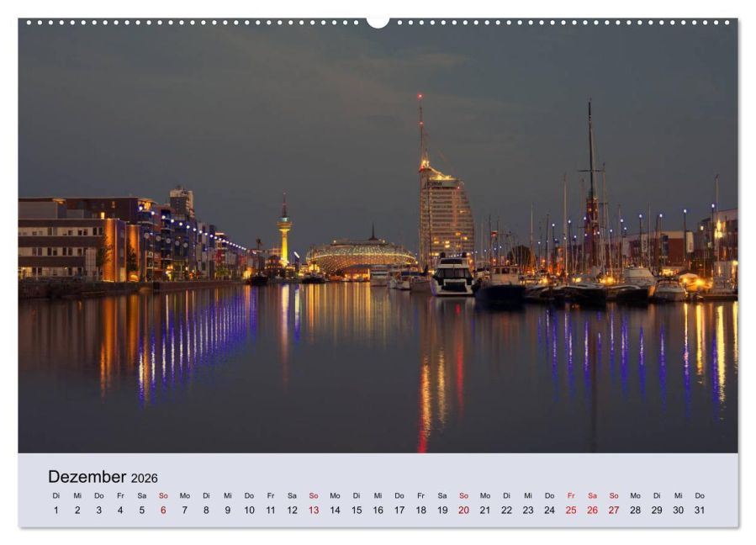Image resolution: width=756 pixels, height=545 pixels.
Task: Select holiday date 26 in red
Action: (x=592, y=510)
